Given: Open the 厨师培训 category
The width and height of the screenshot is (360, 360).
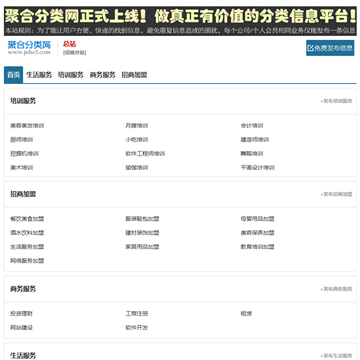Looking at the screenshot, I should click(x=21, y=140).
